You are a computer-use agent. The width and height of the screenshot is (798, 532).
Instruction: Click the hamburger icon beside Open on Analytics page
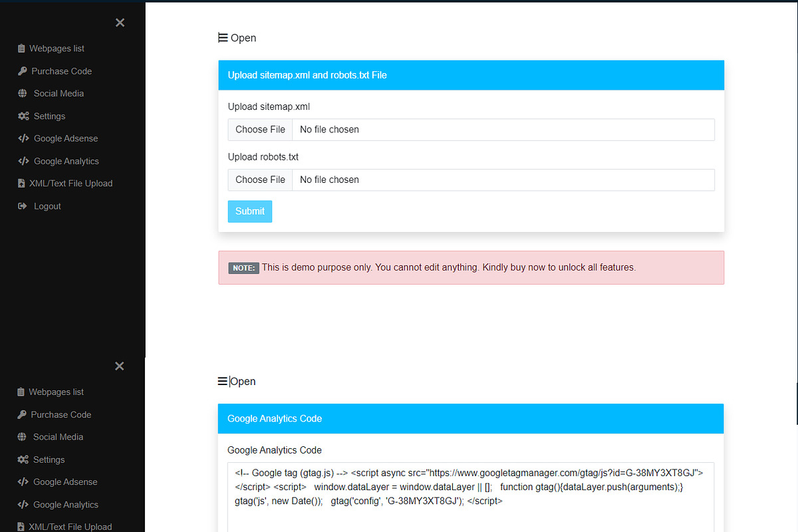tap(223, 381)
